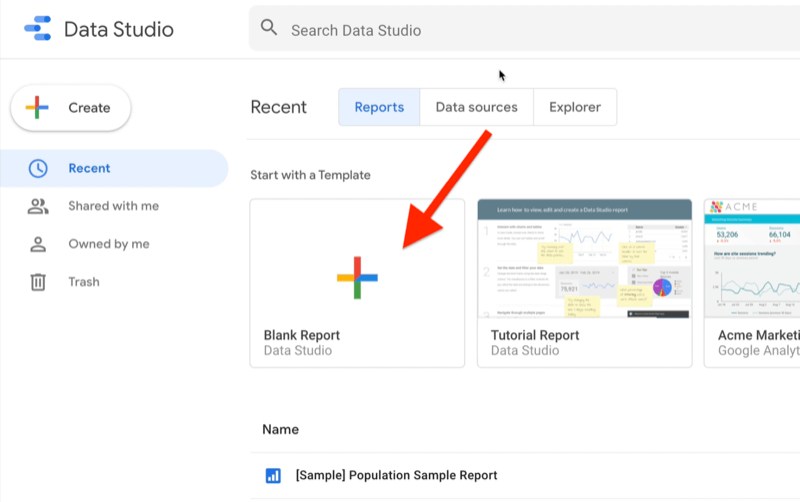Click the clock icon next to Recent
Image resolution: width=800 pixels, height=502 pixels.
pos(38,168)
